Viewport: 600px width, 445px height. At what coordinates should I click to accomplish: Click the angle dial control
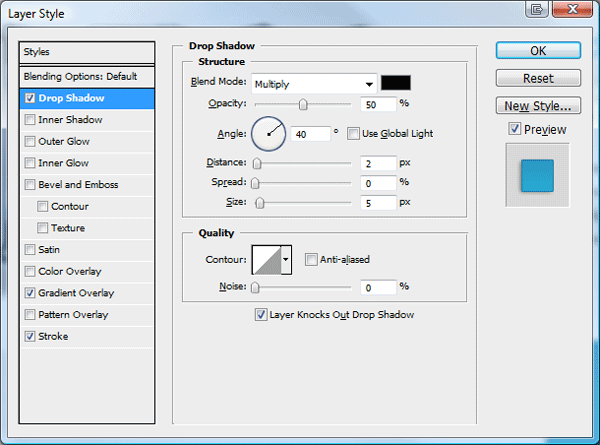268,134
